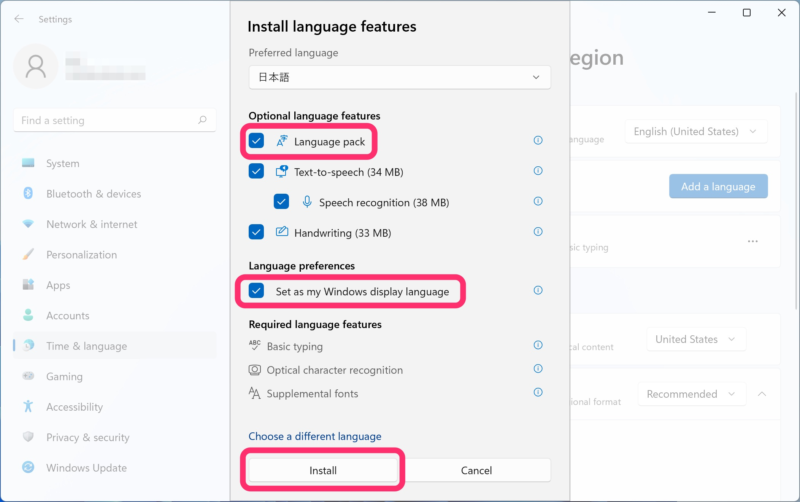Uncheck the Text-to-speech checkbox
This screenshot has width=800, height=502.
256,171
